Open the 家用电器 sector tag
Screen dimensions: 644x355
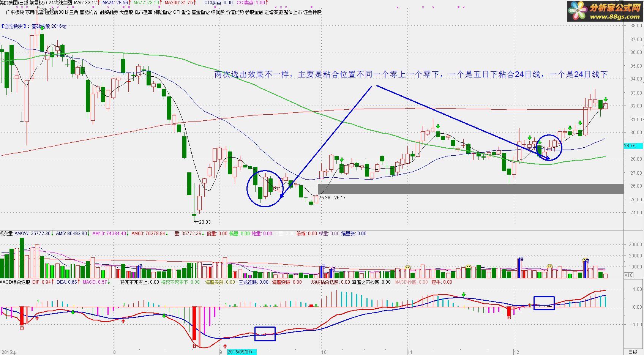click(34, 12)
